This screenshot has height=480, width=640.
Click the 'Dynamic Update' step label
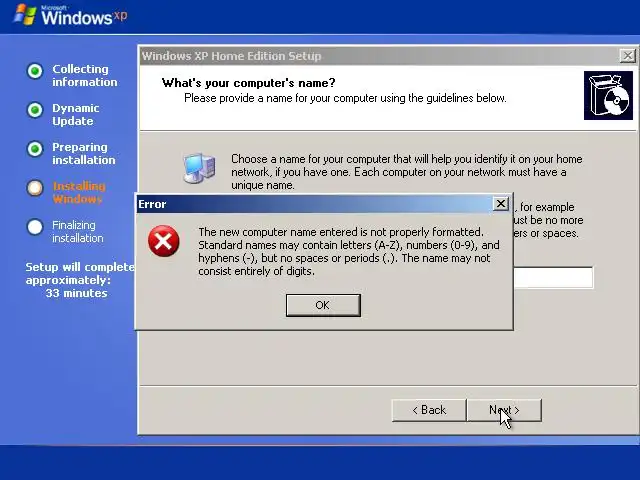(76, 115)
